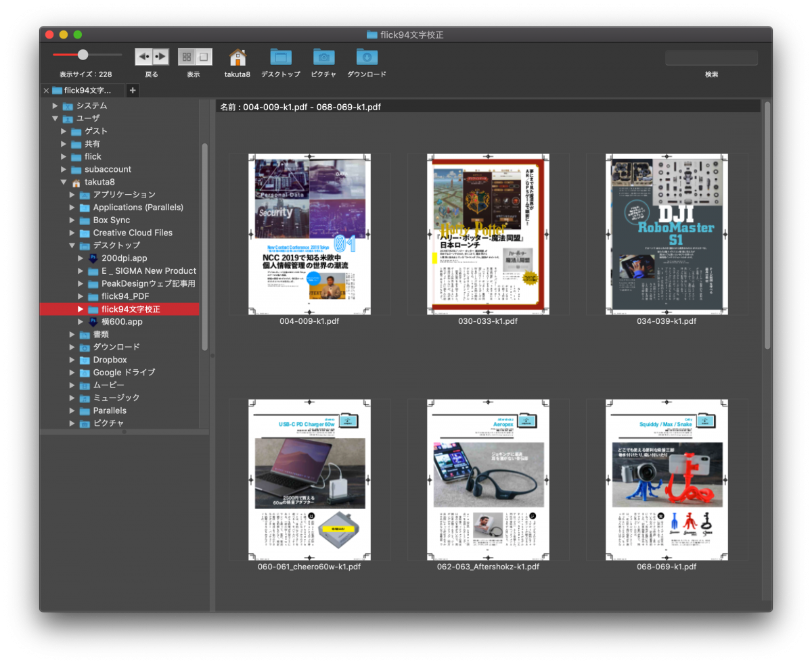Close the flick94文字校正 tab

pos(46,91)
